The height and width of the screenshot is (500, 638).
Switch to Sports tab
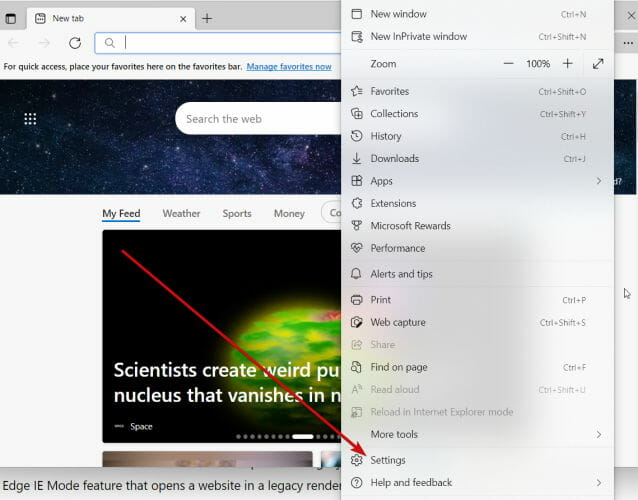(237, 214)
